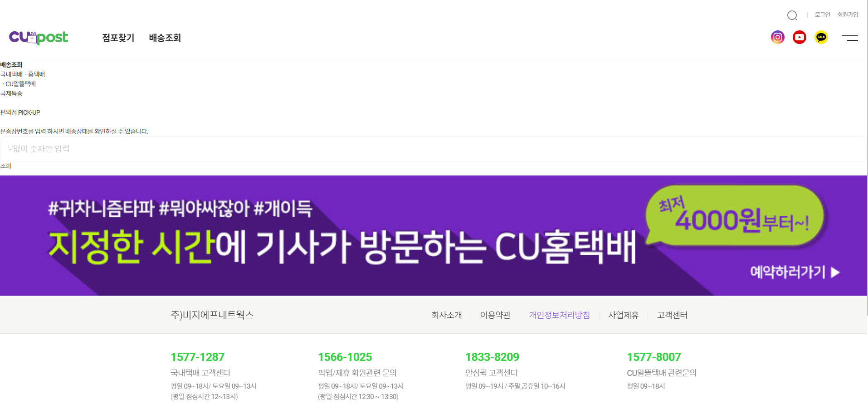This screenshot has width=868, height=409.
Task: Open 점포찾기 menu item
Action: pyautogui.click(x=118, y=38)
